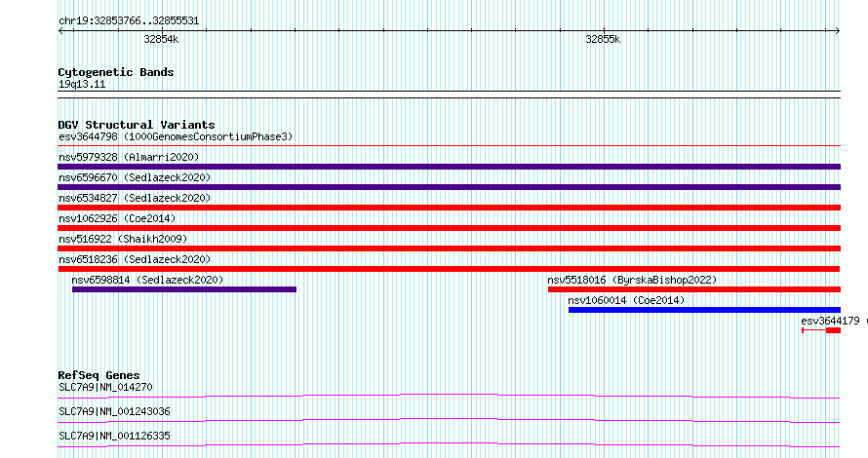Click the red nsv6534827 variant bar
Image resolution: width=868 pixels, height=458 pixels.
(449, 208)
